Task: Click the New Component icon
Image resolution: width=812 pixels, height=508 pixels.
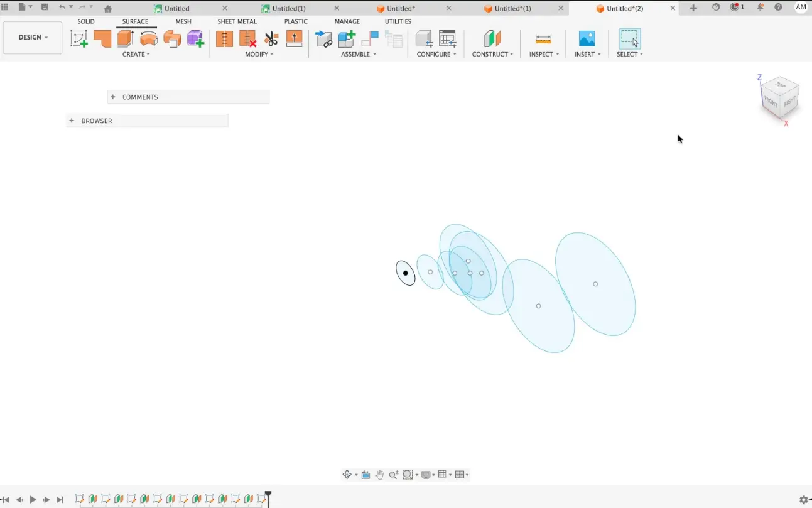Action: click(347, 38)
